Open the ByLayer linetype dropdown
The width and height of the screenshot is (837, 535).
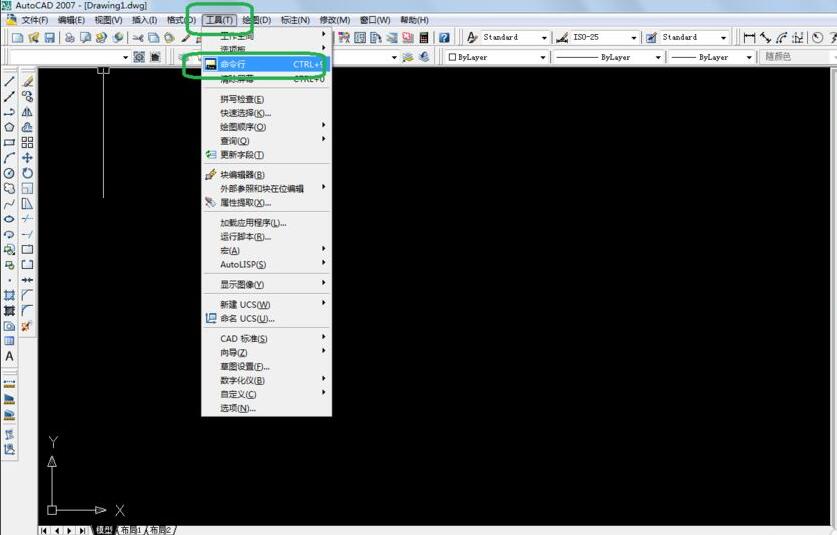point(658,57)
